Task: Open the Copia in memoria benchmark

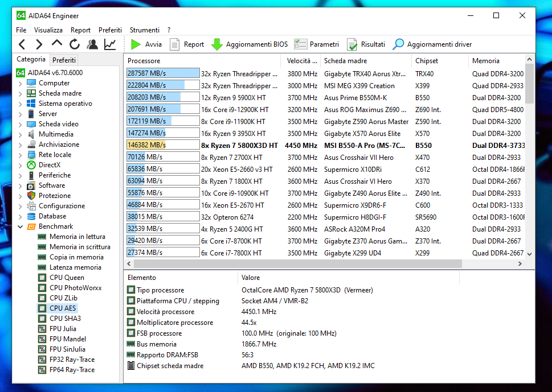Action: coord(76,257)
